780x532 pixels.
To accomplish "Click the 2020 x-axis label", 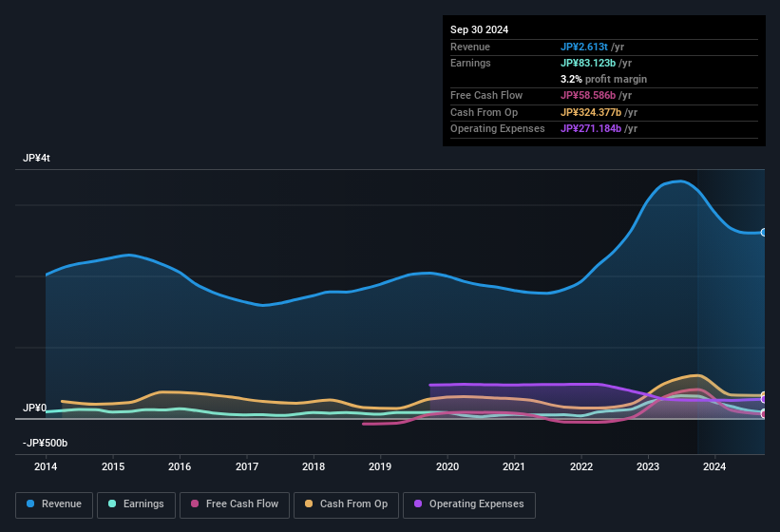I will 447,466.
